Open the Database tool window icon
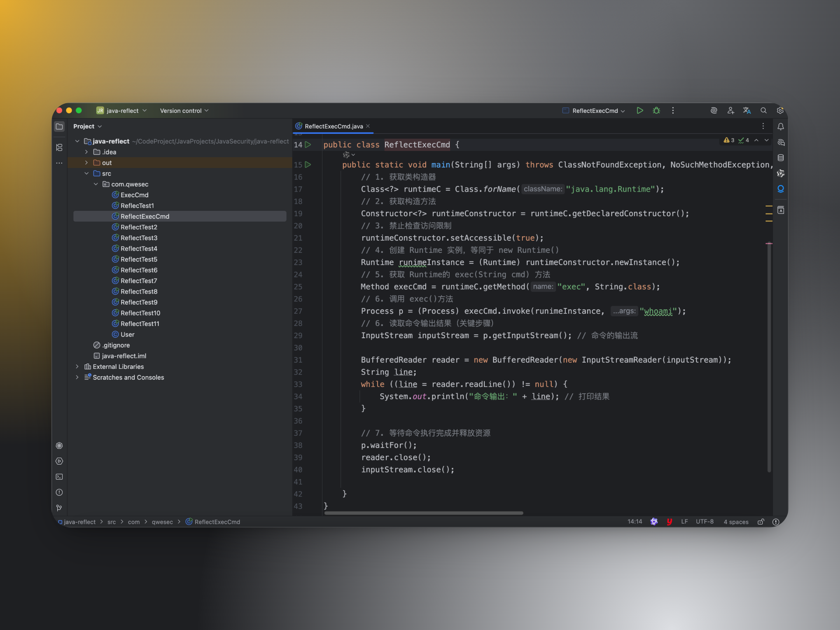Screen dimensions: 840x630 780,158
